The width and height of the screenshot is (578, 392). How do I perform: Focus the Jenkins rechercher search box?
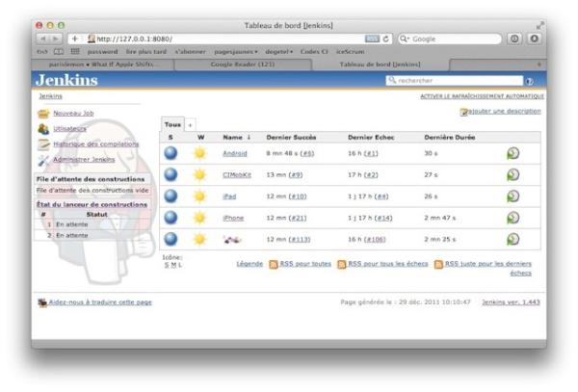pyautogui.click(x=454, y=80)
